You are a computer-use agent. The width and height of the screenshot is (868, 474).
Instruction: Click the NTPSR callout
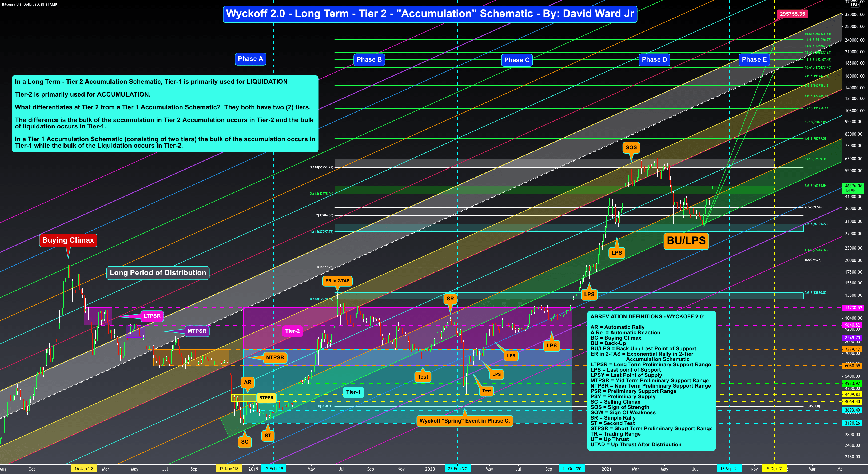275,357
